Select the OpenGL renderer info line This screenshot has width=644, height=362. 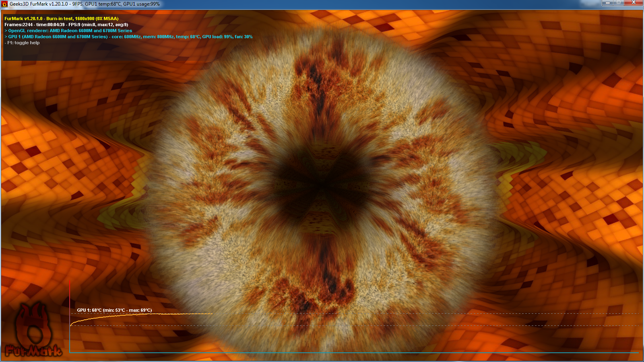coord(68,31)
